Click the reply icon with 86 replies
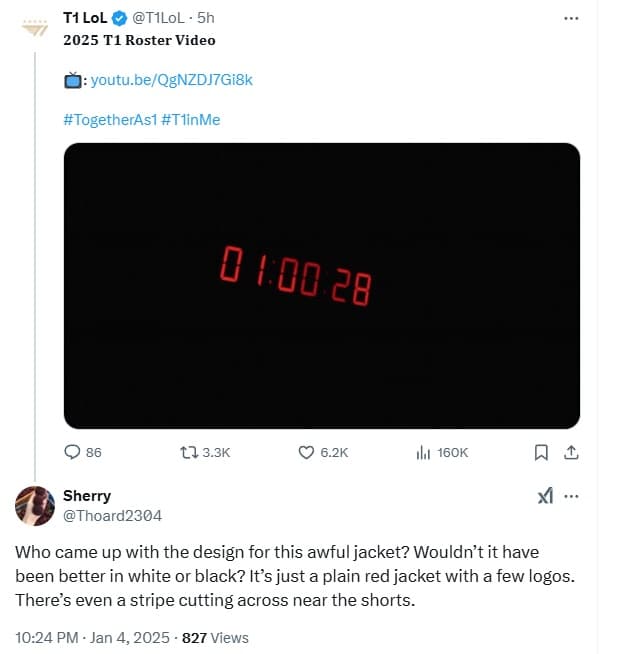The width and height of the screenshot is (628, 654). pos(72,452)
